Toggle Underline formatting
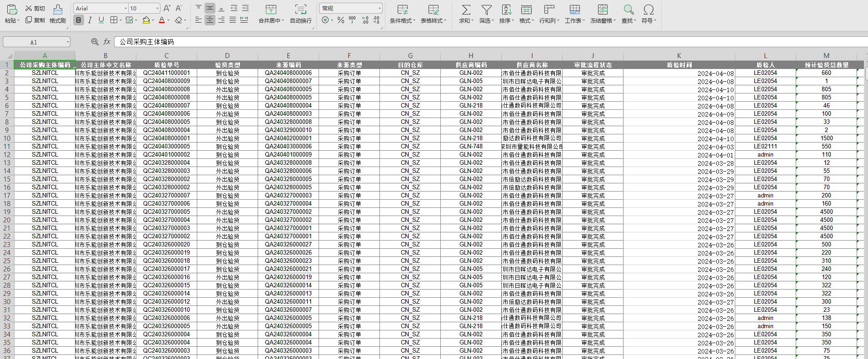Image resolution: width=868 pixels, height=359 pixels. click(101, 20)
